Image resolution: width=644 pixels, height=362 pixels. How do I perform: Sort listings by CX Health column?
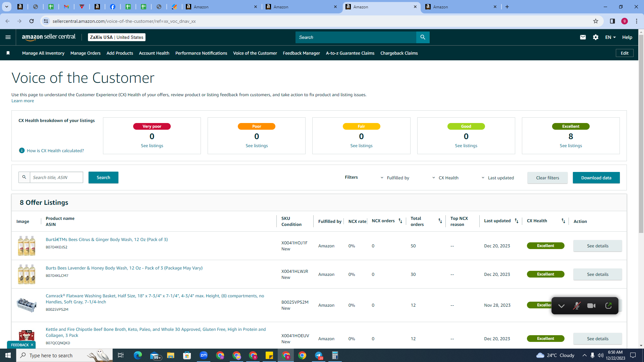tap(563, 221)
